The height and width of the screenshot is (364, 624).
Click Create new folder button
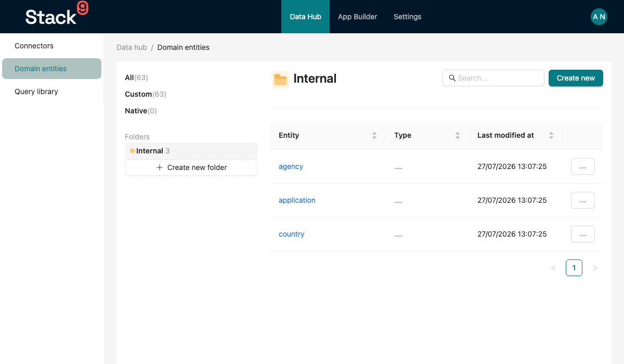[x=191, y=167]
